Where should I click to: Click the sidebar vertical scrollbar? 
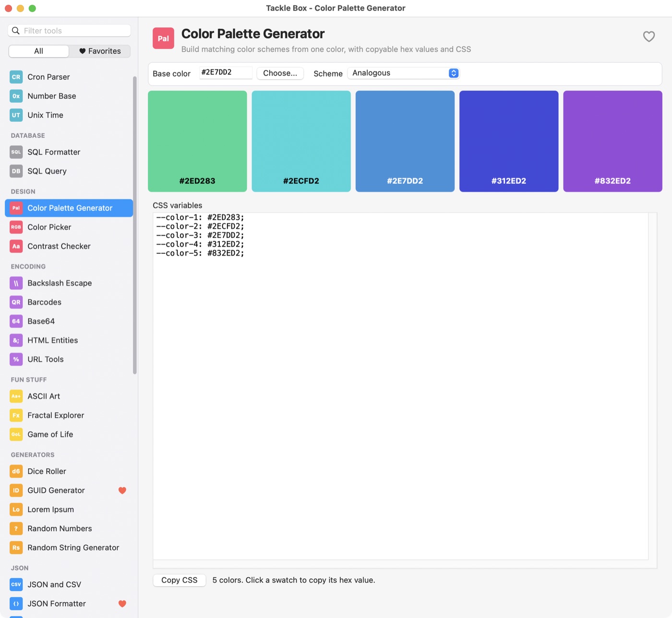click(135, 225)
